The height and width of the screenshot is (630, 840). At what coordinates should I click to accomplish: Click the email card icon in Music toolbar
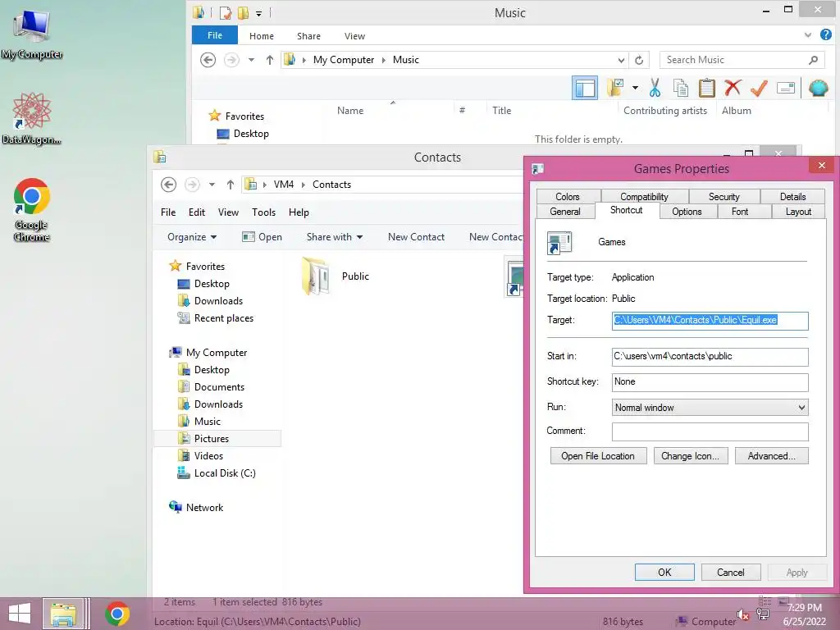click(785, 88)
